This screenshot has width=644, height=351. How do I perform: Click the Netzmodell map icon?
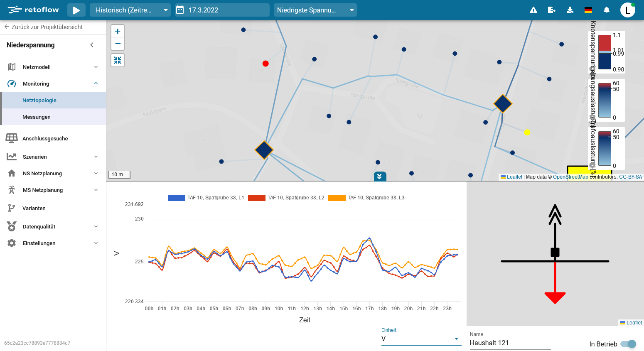point(12,67)
